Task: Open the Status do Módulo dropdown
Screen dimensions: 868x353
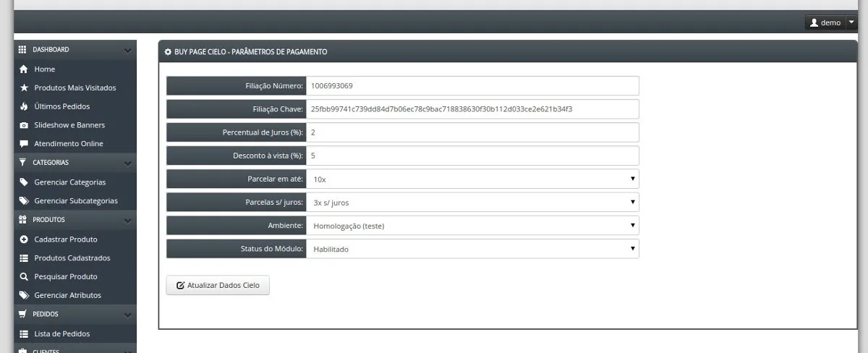Action: pos(472,249)
